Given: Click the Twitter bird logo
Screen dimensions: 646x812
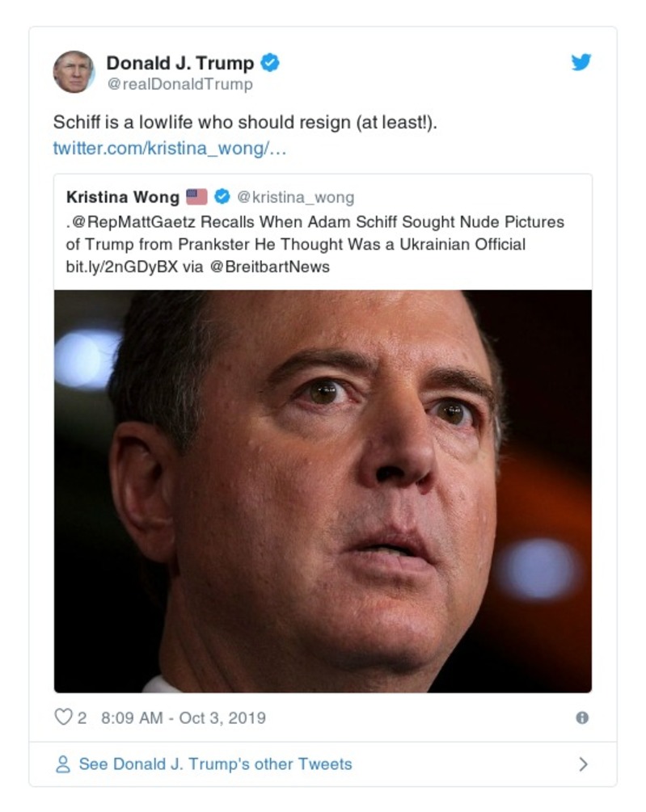Looking at the screenshot, I should (x=581, y=61).
